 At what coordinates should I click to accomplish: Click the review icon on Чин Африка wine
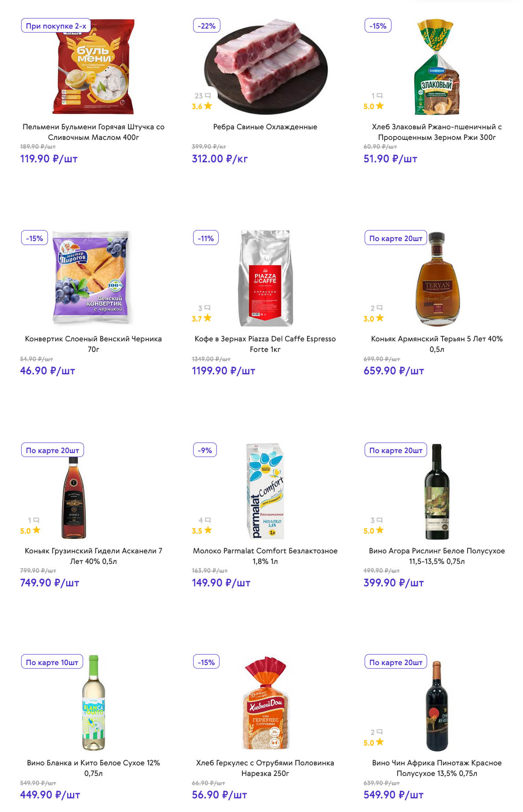[x=380, y=732]
